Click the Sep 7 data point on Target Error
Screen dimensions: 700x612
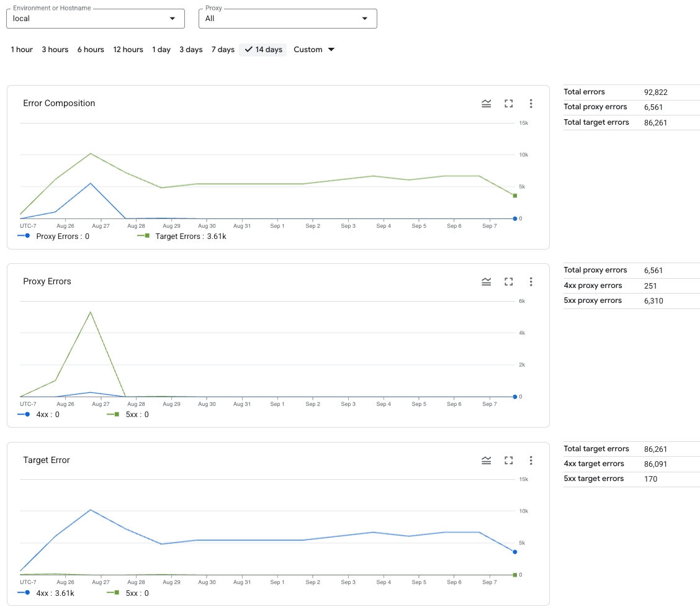514,552
